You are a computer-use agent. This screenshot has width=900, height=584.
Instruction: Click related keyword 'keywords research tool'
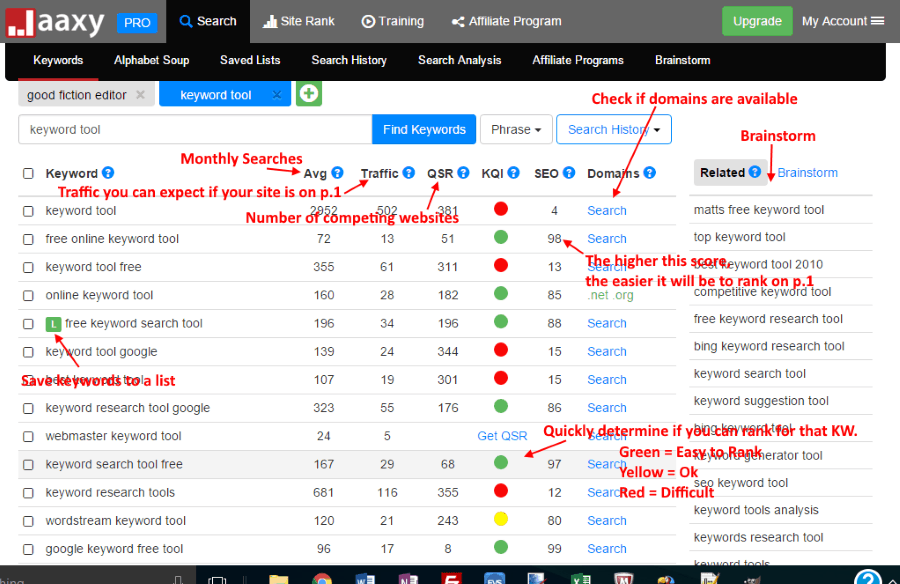pyautogui.click(x=758, y=537)
